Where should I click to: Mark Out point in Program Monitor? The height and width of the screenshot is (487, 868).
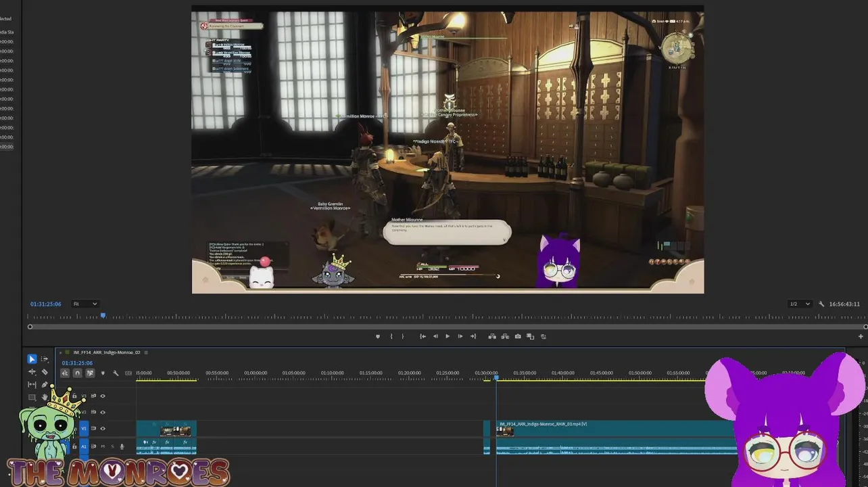[403, 336]
